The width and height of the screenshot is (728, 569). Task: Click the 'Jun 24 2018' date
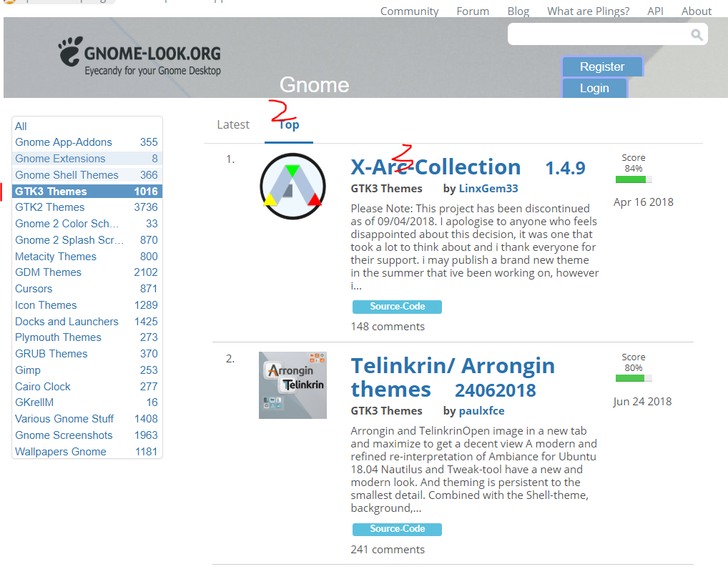(642, 402)
